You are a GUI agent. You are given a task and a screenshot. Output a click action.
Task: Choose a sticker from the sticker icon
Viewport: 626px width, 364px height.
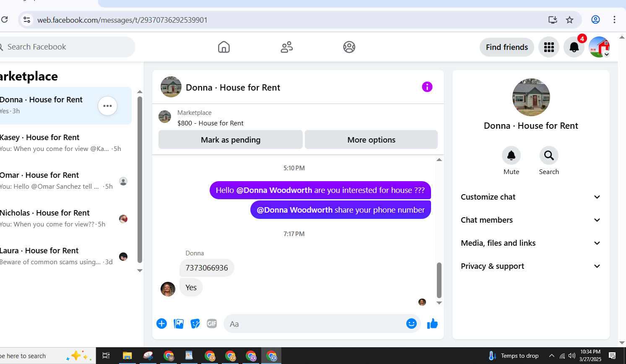(195, 324)
